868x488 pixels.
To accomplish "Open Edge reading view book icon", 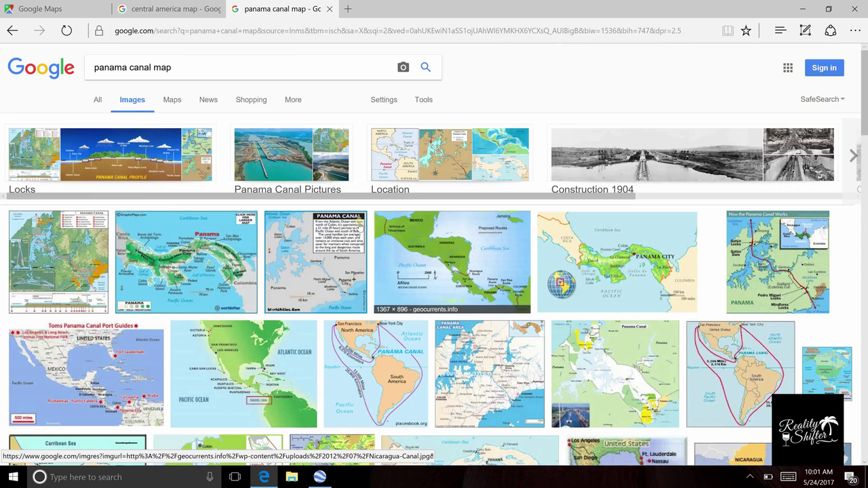I will pos(728,30).
